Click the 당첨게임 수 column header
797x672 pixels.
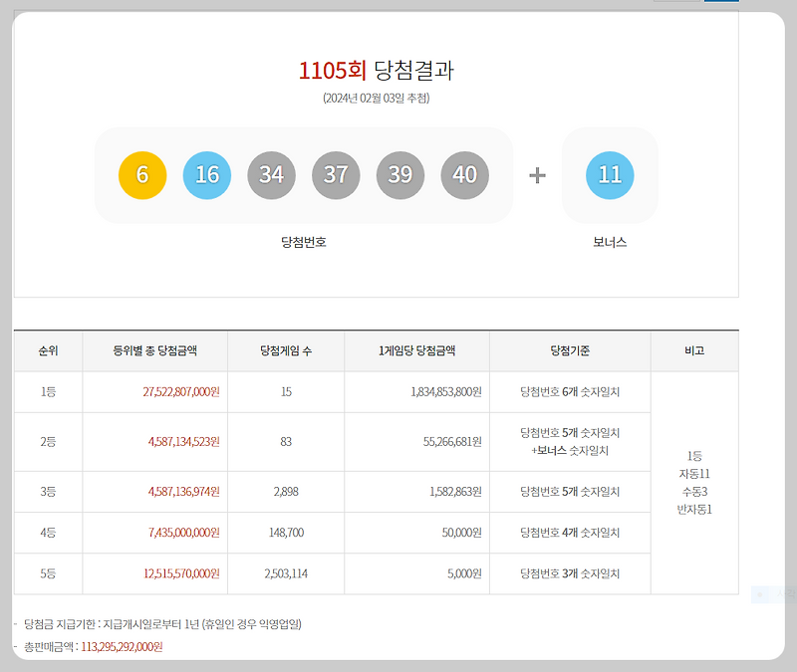click(286, 351)
